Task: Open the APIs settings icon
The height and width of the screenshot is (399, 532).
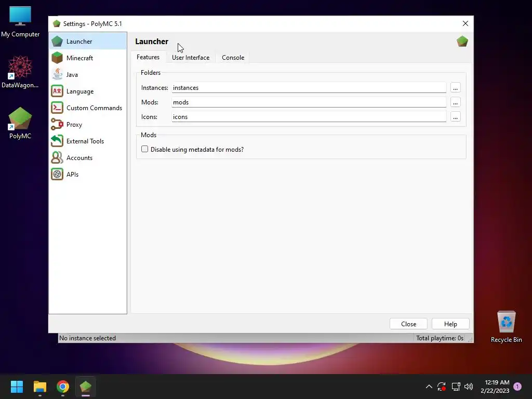Action: click(57, 174)
